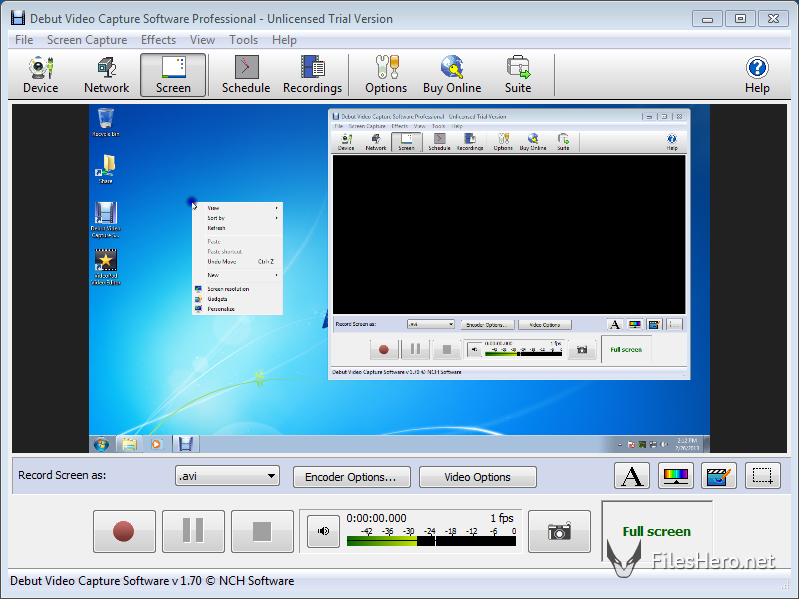Expand the Sort by submenu
The width and height of the screenshot is (799, 599).
[x=237, y=218]
